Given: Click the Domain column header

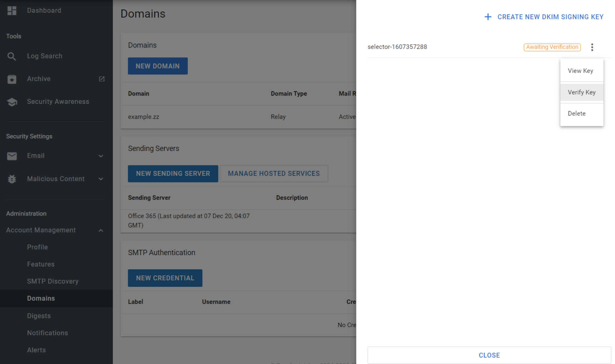Looking at the screenshot, I should tap(138, 94).
